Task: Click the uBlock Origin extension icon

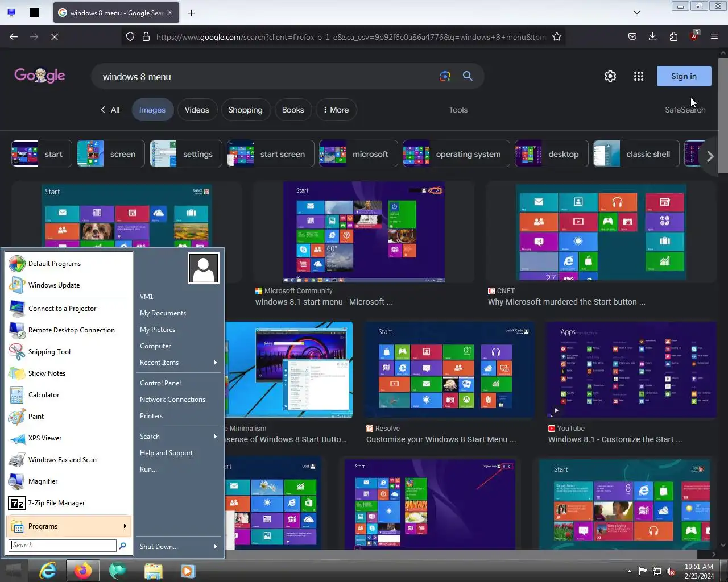Action: [694, 36]
